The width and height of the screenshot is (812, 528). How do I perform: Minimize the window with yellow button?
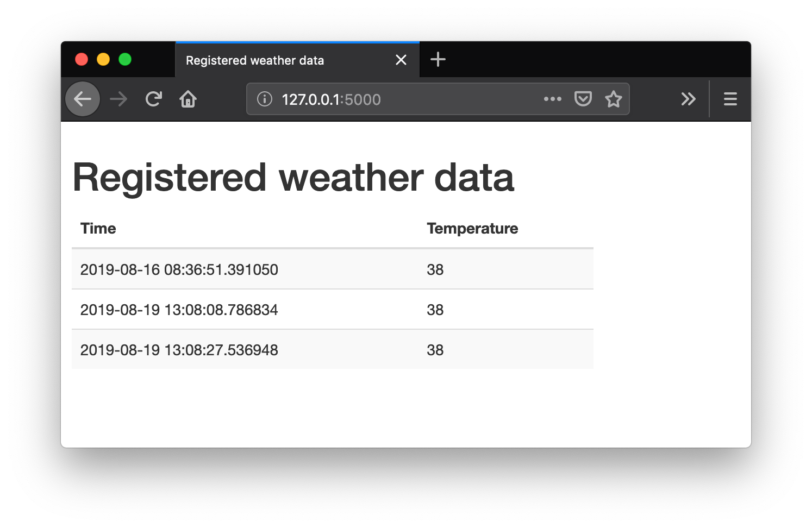[x=103, y=59]
